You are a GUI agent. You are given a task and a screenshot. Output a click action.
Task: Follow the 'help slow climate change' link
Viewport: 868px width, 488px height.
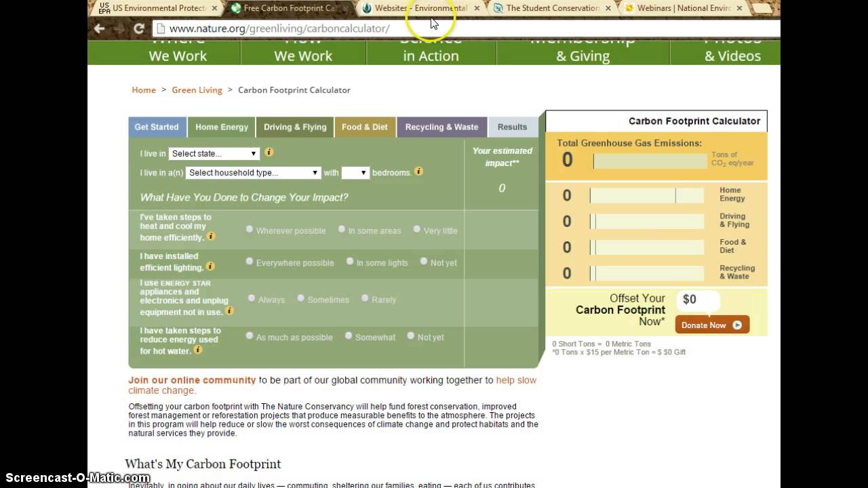(332, 385)
